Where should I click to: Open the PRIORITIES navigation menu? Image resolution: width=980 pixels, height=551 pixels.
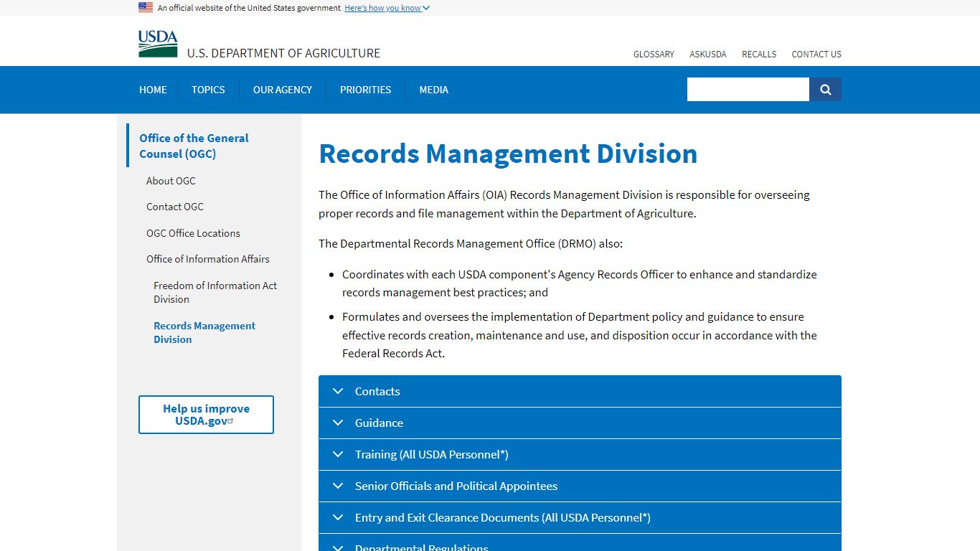[x=366, y=90]
